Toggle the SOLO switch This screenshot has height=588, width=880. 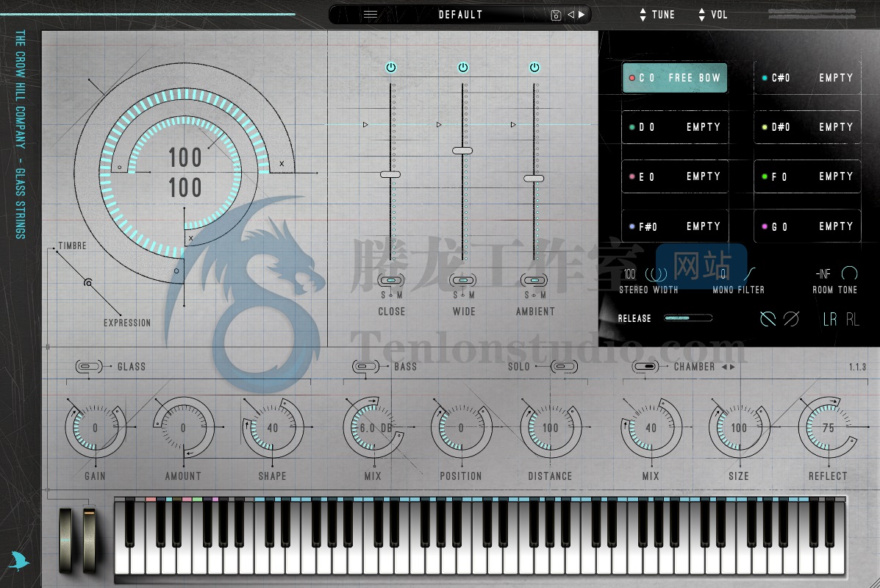[x=564, y=367]
